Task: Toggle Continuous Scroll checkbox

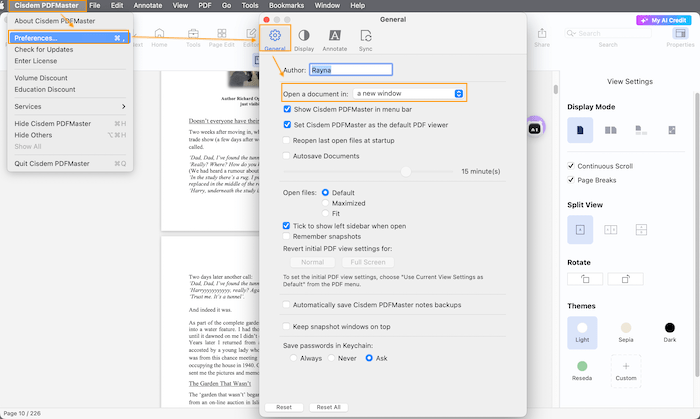Action: [571, 166]
